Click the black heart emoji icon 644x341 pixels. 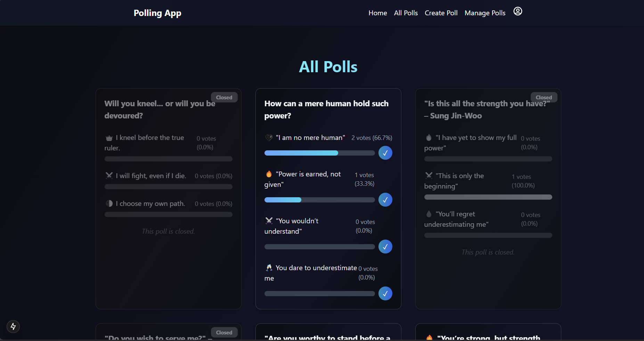click(x=269, y=138)
